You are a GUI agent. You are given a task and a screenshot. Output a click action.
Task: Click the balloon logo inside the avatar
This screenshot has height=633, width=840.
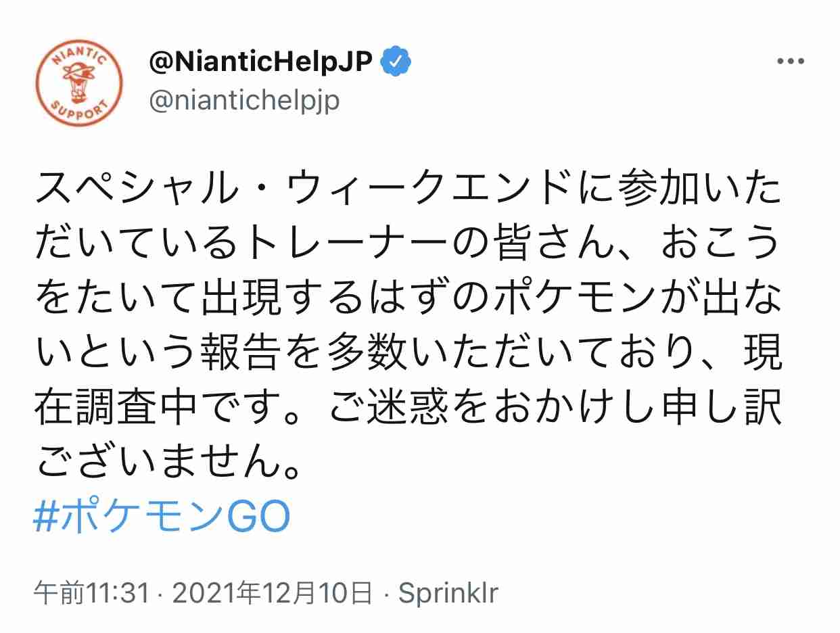[80, 77]
